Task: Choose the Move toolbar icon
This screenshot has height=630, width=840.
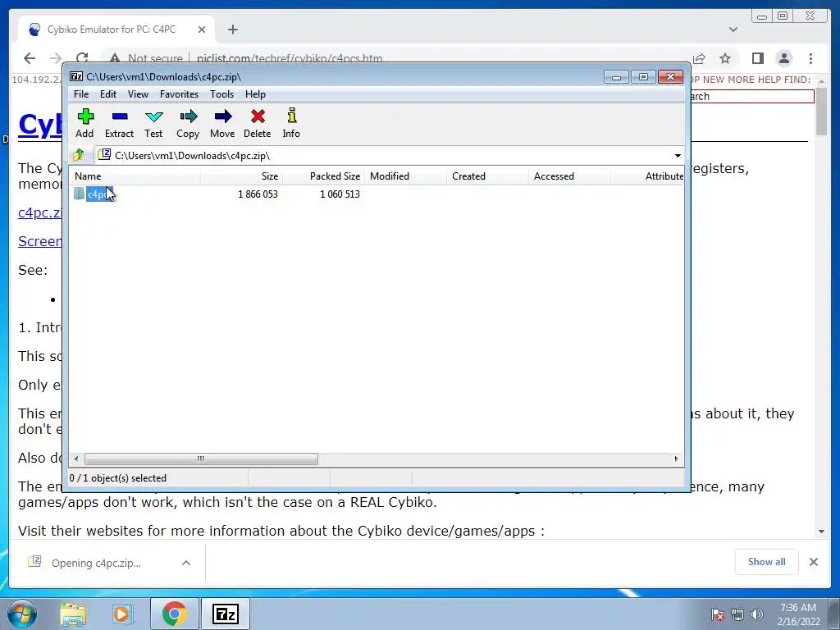Action: click(222, 123)
